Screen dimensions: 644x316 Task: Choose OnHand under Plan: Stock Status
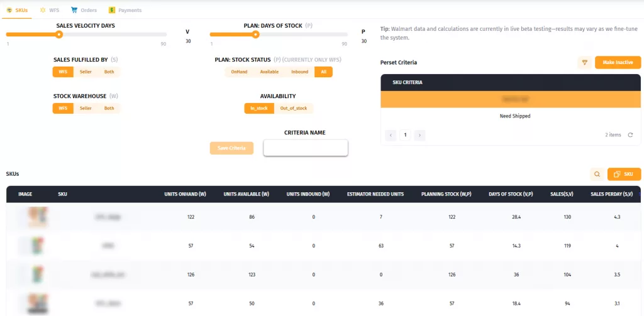pos(239,72)
